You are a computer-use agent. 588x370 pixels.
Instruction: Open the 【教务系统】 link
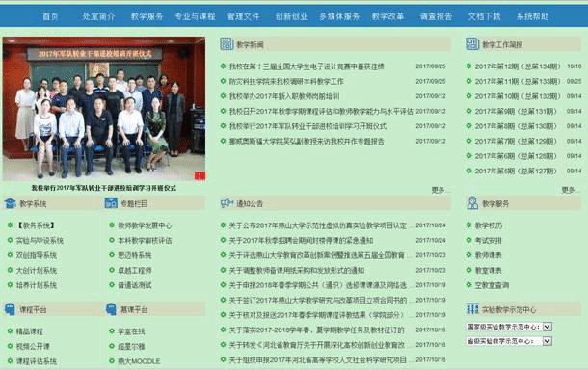[36, 225]
